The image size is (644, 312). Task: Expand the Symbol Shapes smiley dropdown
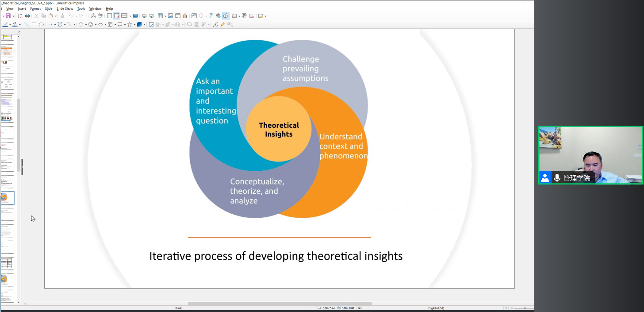point(96,25)
